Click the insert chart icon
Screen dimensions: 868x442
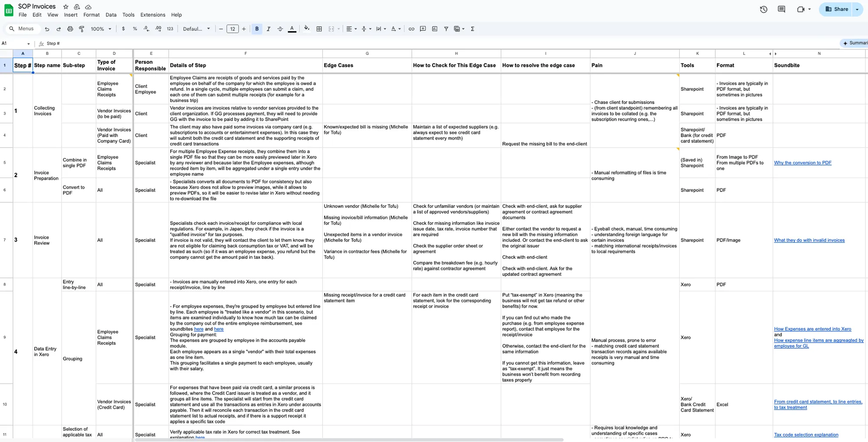pos(434,29)
